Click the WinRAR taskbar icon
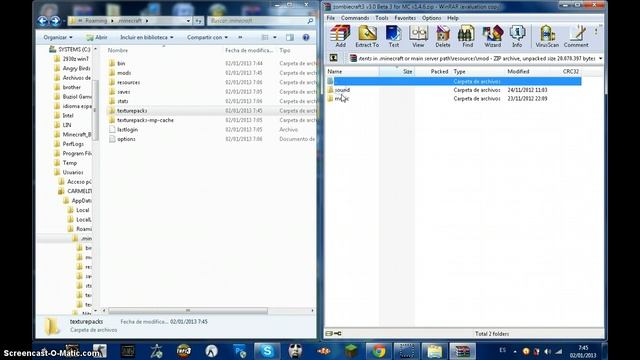 click(x=462, y=351)
